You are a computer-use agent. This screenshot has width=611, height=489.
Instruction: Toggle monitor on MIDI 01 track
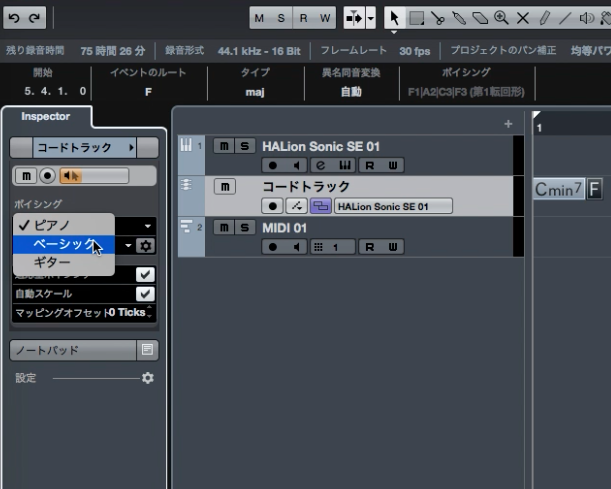[296, 247]
